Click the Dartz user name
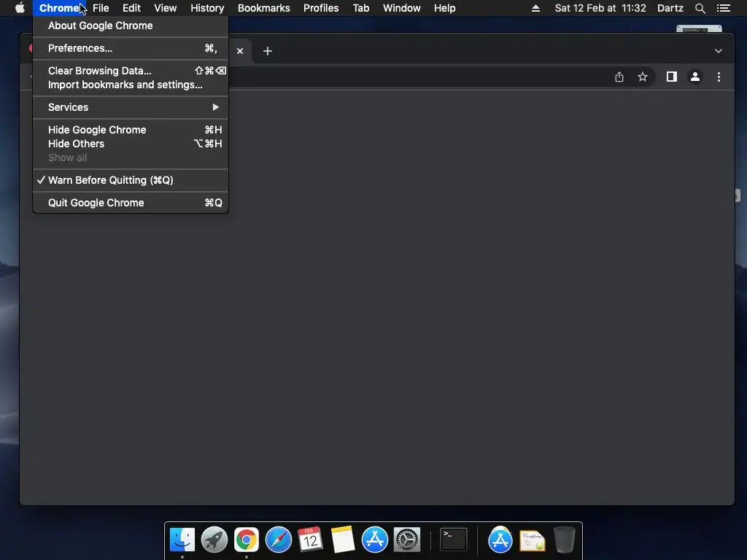This screenshot has width=747, height=560. click(670, 8)
